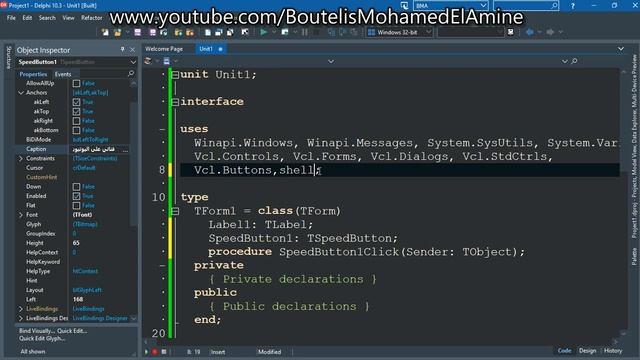The width and height of the screenshot is (640, 360).
Task: Click the green Run button in toolbar
Action: point(264,32)
